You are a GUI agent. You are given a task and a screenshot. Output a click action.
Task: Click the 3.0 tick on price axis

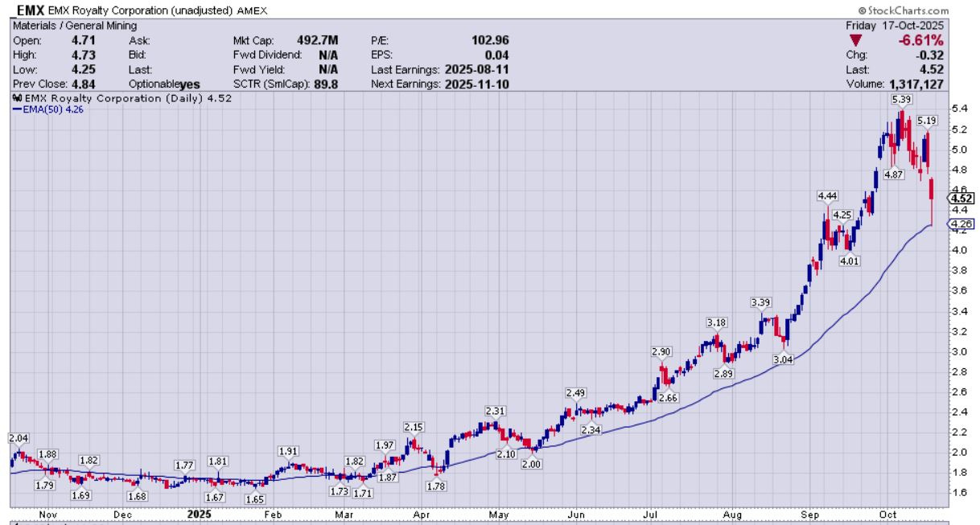[x=959, y=351]
